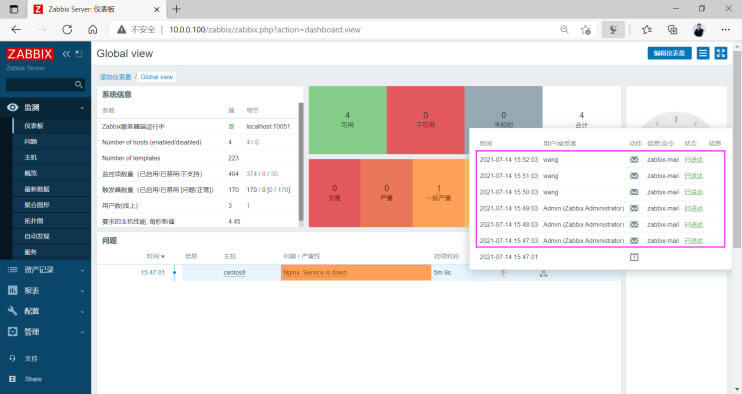Image resolution: width=742 pixels, height=394 pixels.
Task: Focus the sidebar search input field
Action: tap(45, 85)
